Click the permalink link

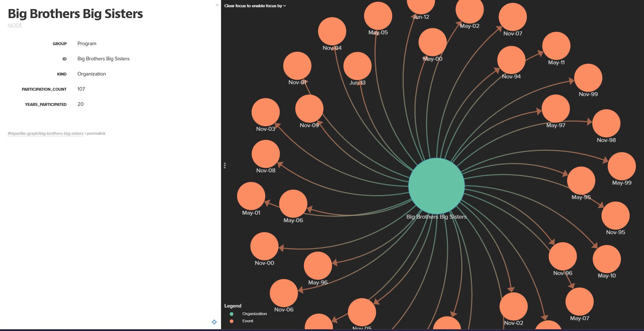(96, 133)
